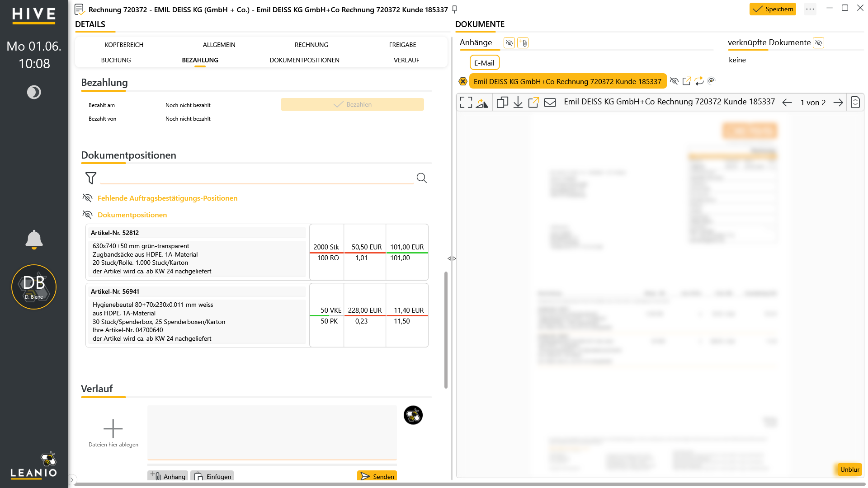Image resolution: width=868 pixels, height=488 pixels.
Task: Add attachment icon next to Anhänge
Action: pos(523,43)
